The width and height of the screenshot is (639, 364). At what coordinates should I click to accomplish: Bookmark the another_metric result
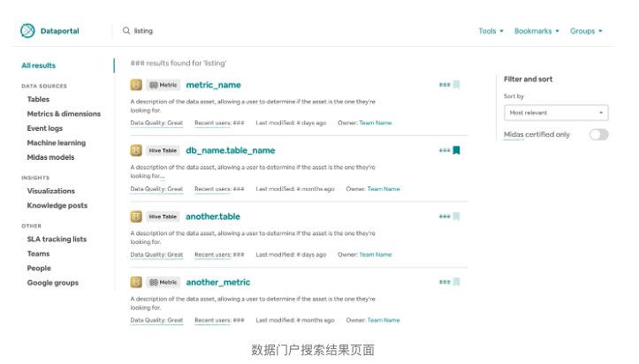click(x=456, y=282)
